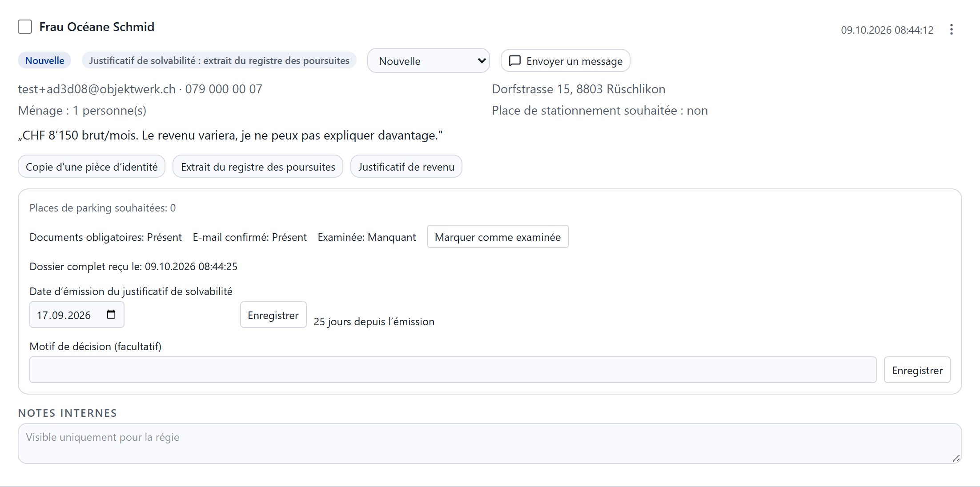This screenshot has height=487, width=980.
Task: Click the name Frau Océane Schmid
Action: [x=97, y=27]
